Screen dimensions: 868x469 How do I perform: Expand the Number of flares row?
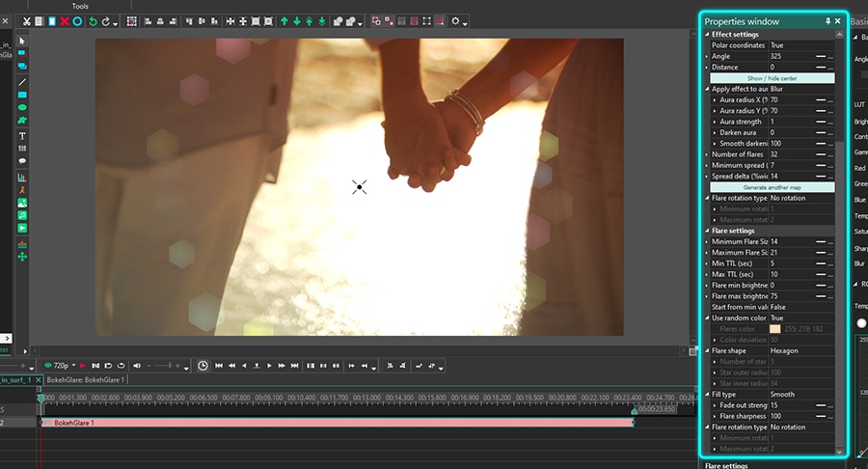(707, 154)
